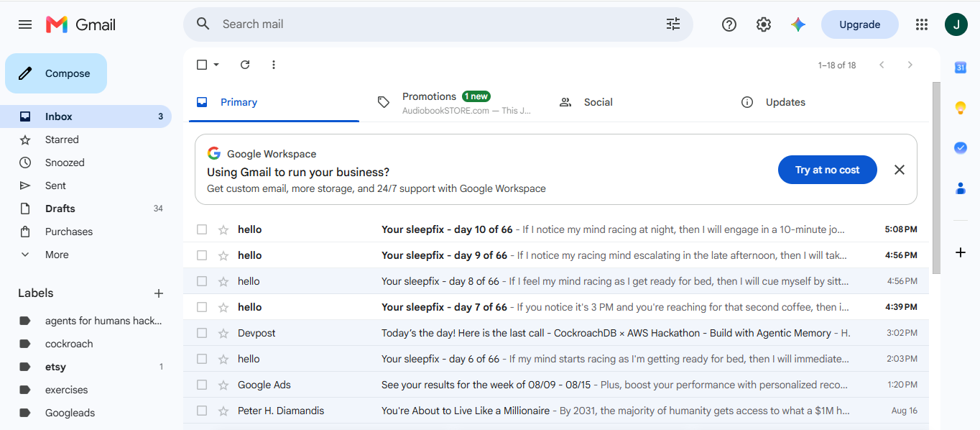Screen dimensions: 980x430
Task: Click the Upgrade button
Action: pos(859,24)
